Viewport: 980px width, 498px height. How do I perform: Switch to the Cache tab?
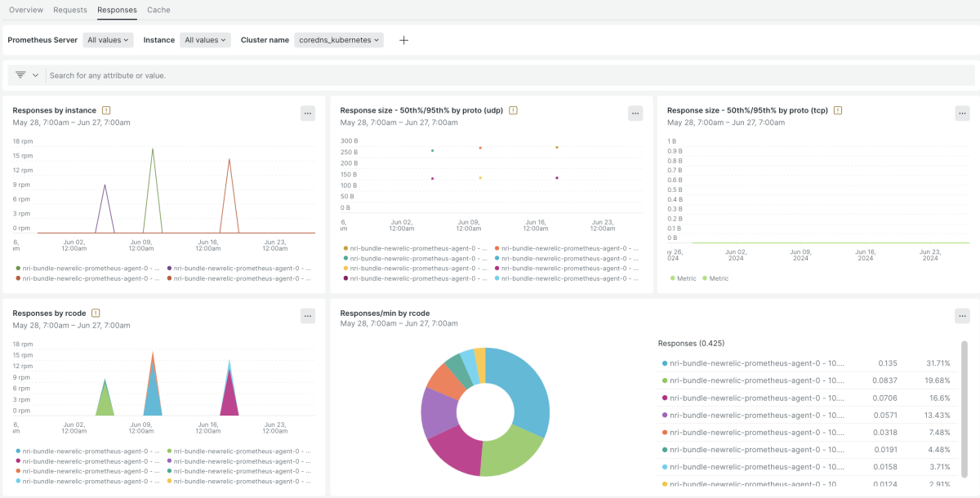158,10
